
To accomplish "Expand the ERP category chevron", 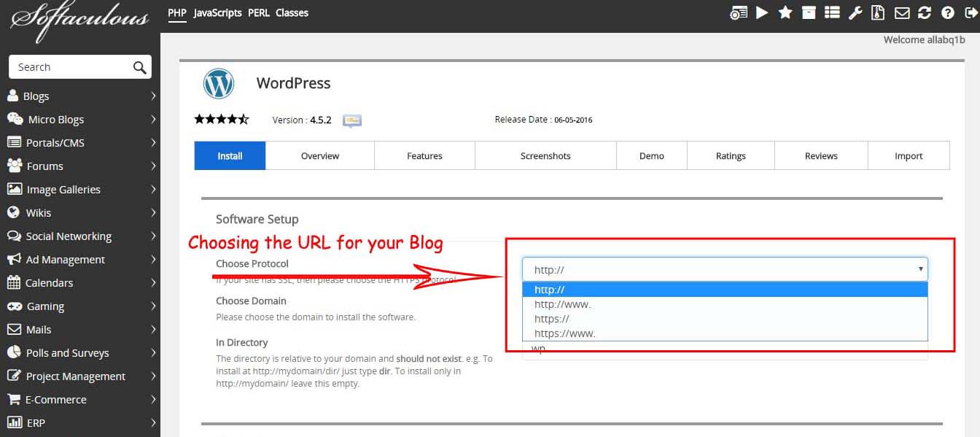I will tap(153, 422).
